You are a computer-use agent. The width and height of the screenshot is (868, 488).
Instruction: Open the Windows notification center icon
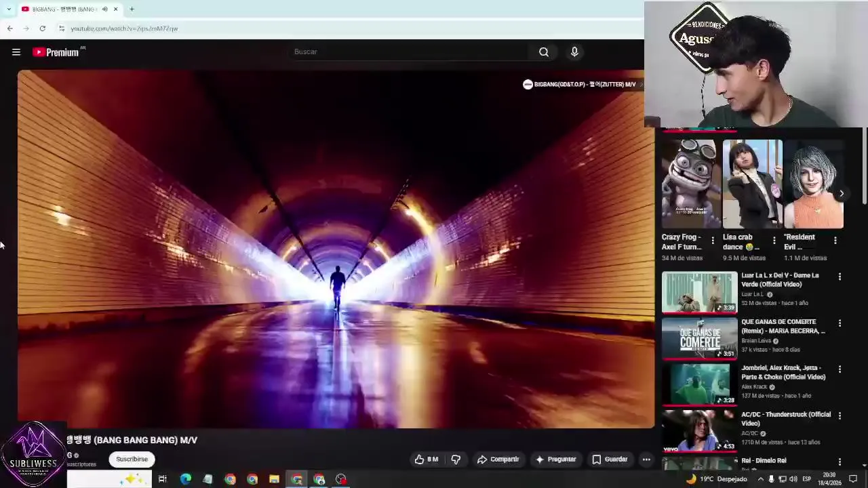(x=853, y=479)
